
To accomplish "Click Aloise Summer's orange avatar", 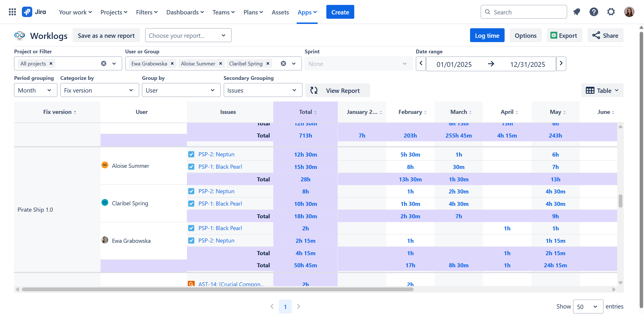I will point(105,165).
